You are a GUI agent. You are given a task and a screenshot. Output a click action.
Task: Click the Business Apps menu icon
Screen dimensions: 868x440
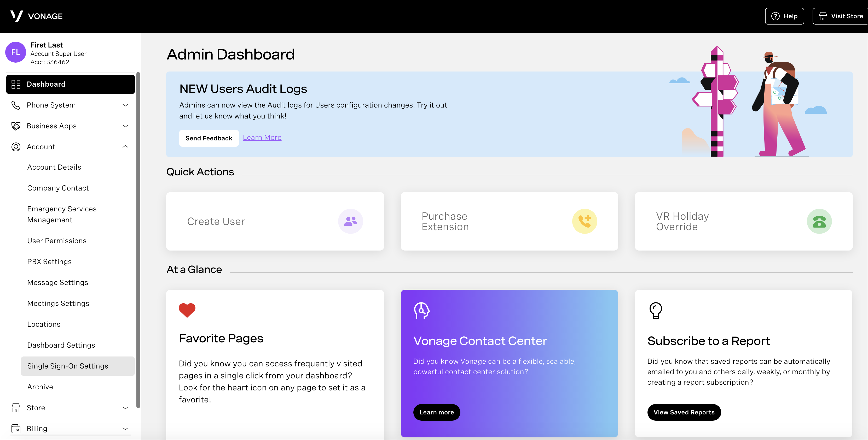(x=15, y=126)
